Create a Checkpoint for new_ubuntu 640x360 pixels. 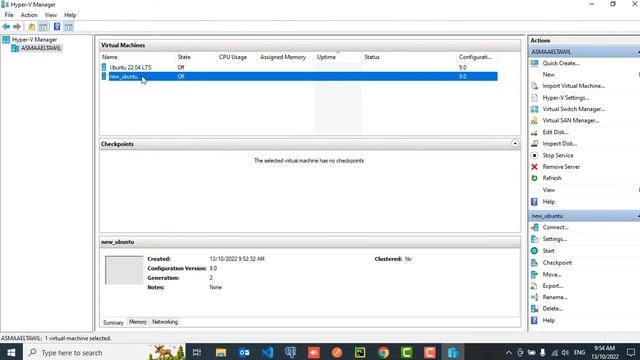pyautogui.click(x=557, y=263)
